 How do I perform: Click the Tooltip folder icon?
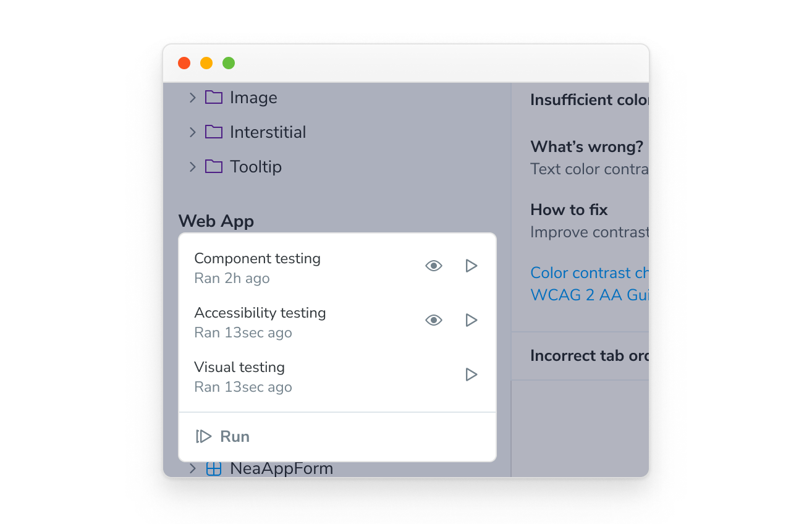click(x=213, y=166)
